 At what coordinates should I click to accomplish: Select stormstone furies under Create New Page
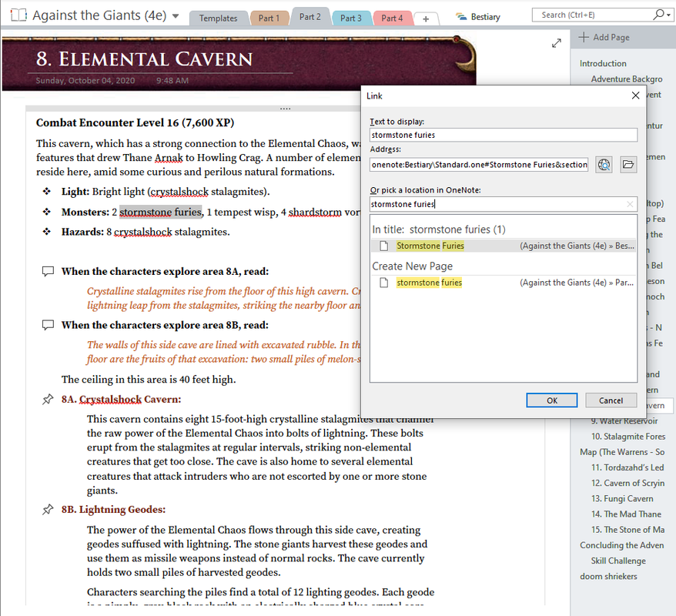pyautogui.click(x=504, y=283)
